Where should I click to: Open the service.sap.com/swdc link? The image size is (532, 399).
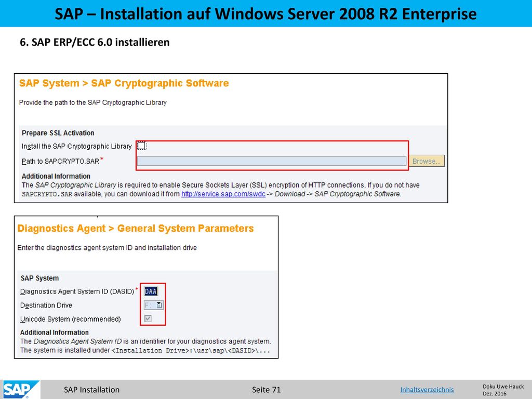tap(223, 194)
